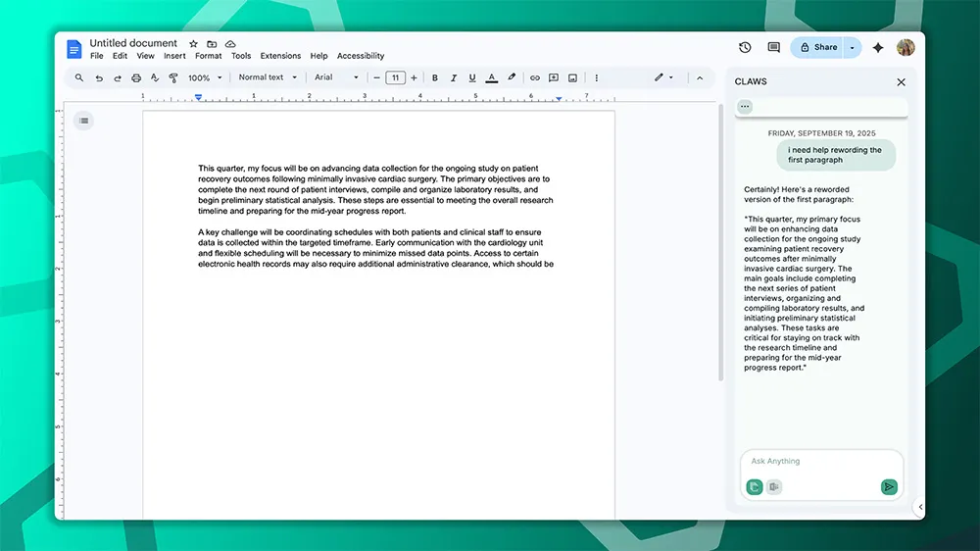Collapse the side panel with arrow
Screen dimensions: 980x551
click(x=920, y=507)
